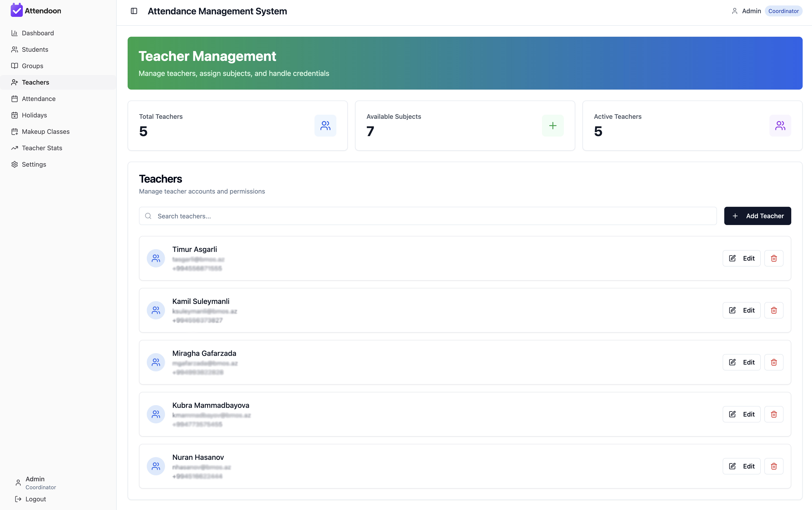The height and width of the screenshot is (510, 812).
Task: Click the purple users icon on Active Teachers card
Action: coord(780,125)
